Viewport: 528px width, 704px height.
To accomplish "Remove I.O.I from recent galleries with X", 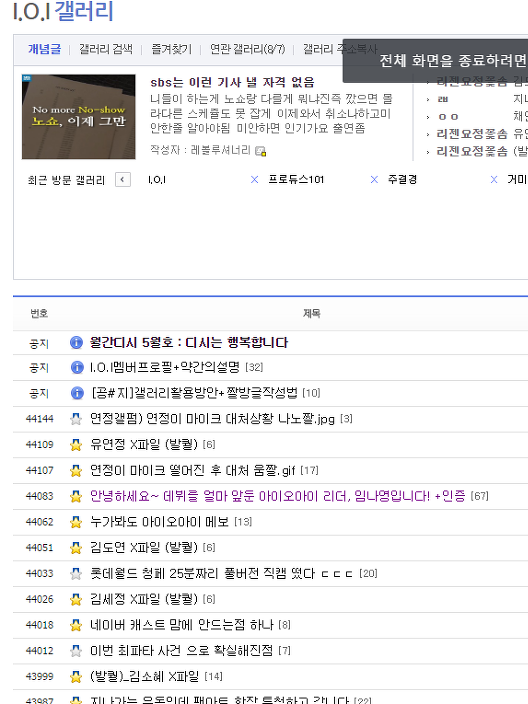I will [x=254, y=180].
